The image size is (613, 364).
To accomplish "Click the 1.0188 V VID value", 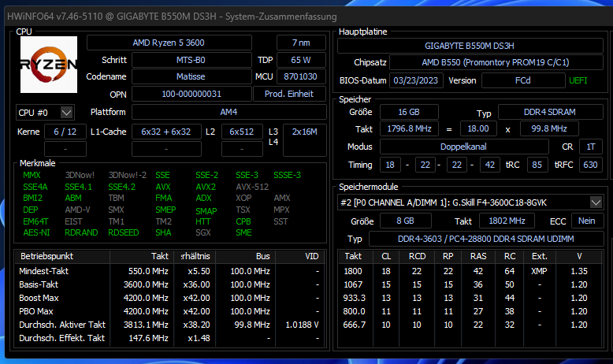I will (x=302, y=325).
